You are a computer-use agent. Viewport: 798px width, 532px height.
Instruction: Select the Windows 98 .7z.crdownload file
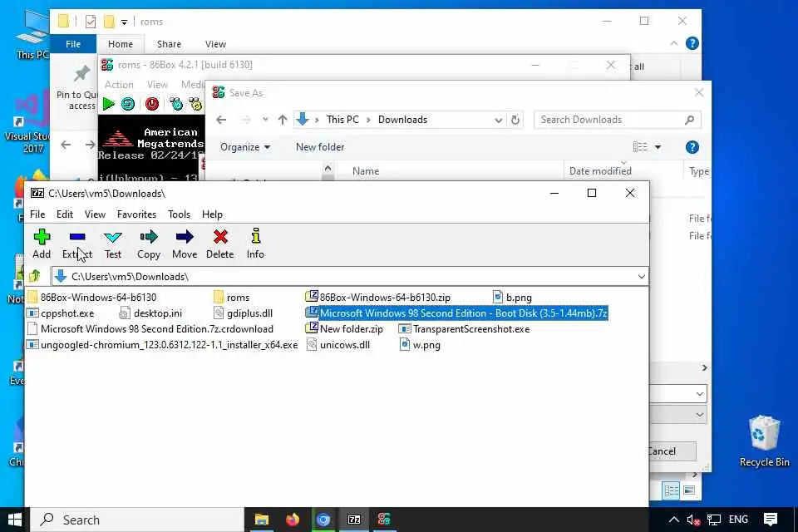150,329
